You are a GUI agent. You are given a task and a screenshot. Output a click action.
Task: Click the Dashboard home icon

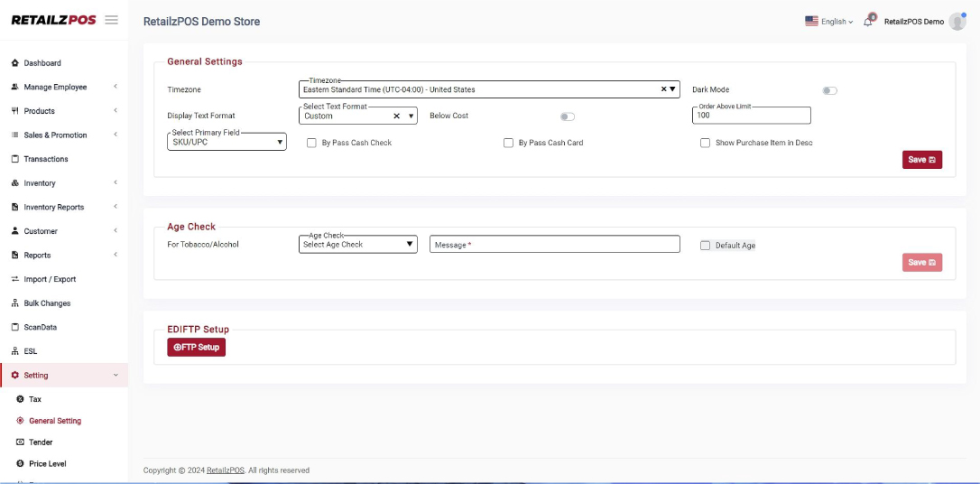15,63
